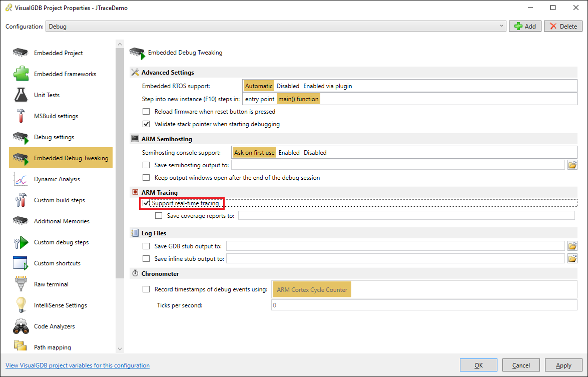Click the Add configuration button
588x377 pixels.
525,26
